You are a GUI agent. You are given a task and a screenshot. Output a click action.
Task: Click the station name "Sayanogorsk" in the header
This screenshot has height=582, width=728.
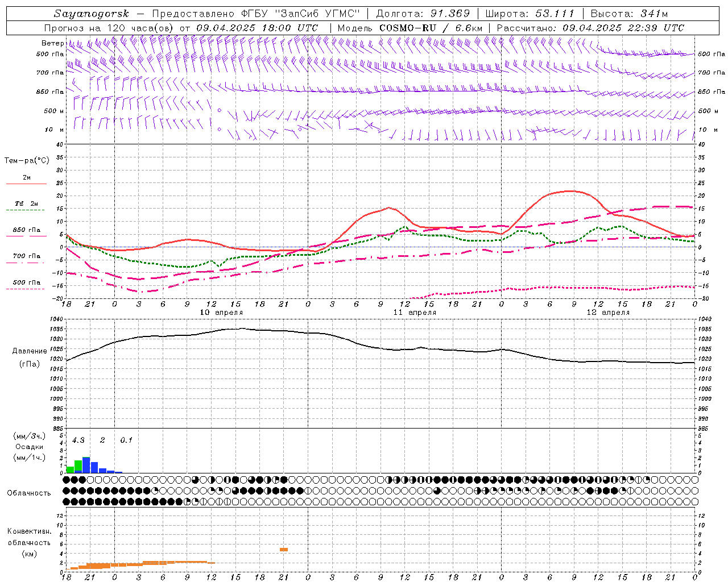point(92,14)
